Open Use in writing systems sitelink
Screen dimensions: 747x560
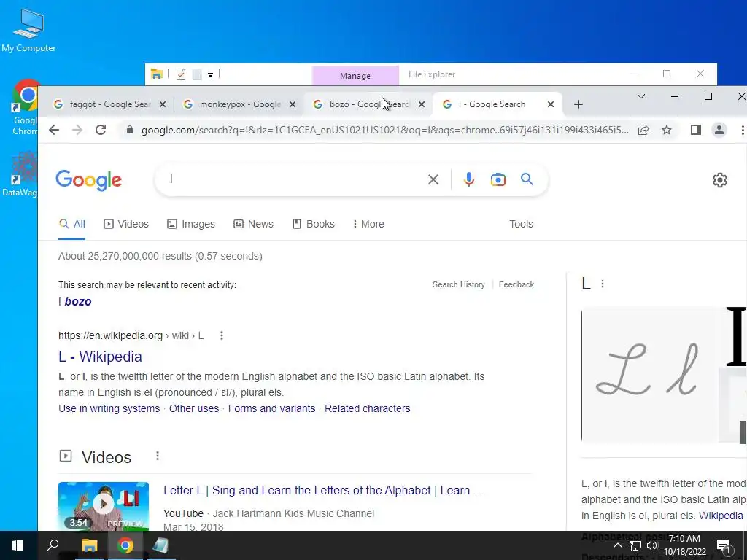click(109, 408)
